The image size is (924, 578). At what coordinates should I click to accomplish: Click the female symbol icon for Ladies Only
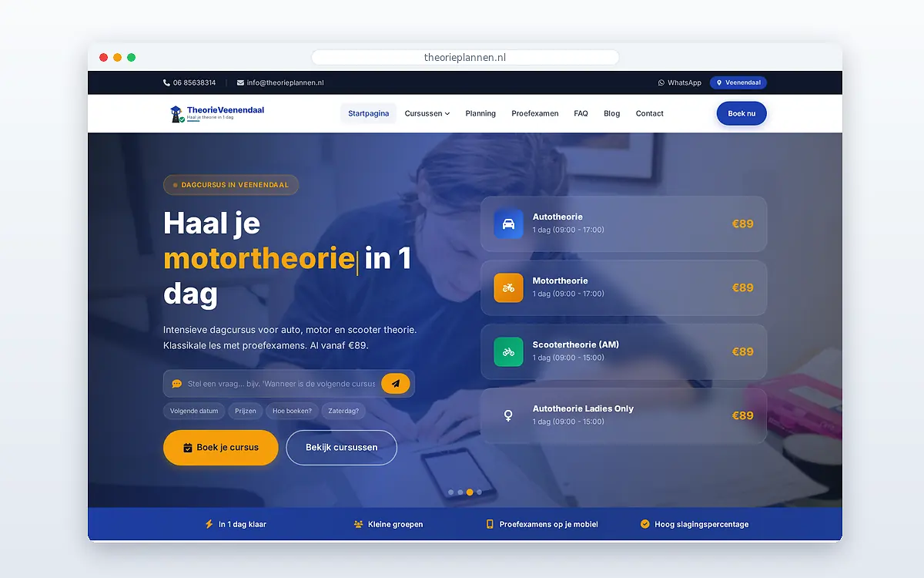coord(508,415)
